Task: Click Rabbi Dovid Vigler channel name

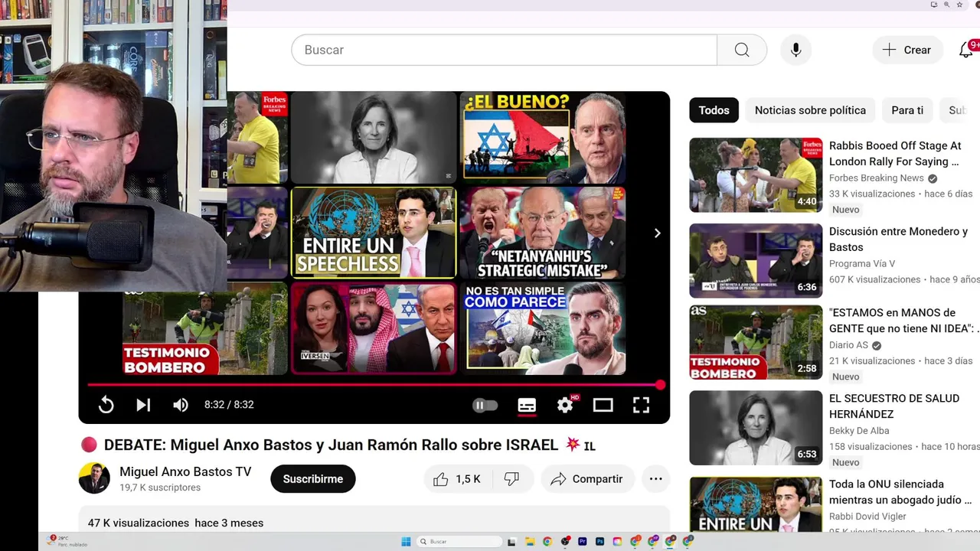Action: [x=867, y=517]
